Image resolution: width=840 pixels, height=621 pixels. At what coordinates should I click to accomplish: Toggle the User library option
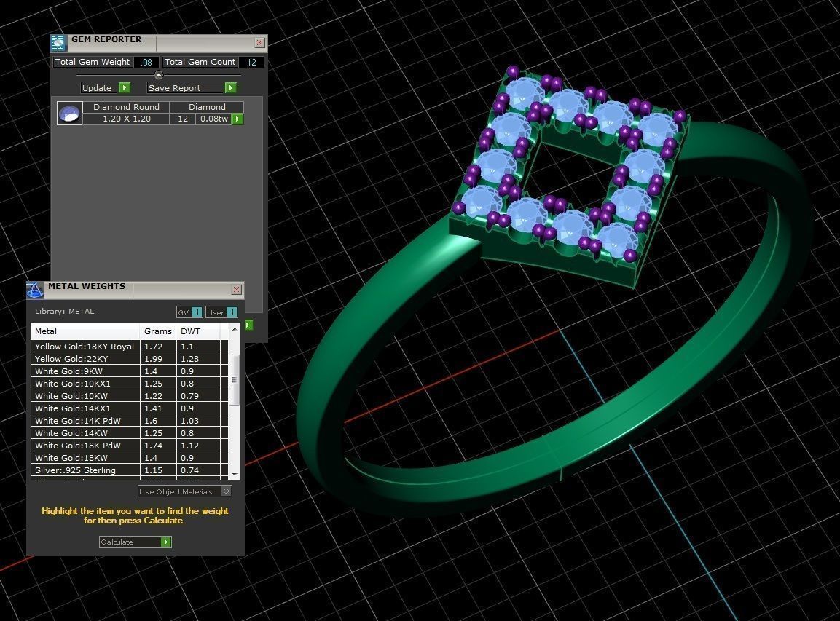(x=221, y=312)
